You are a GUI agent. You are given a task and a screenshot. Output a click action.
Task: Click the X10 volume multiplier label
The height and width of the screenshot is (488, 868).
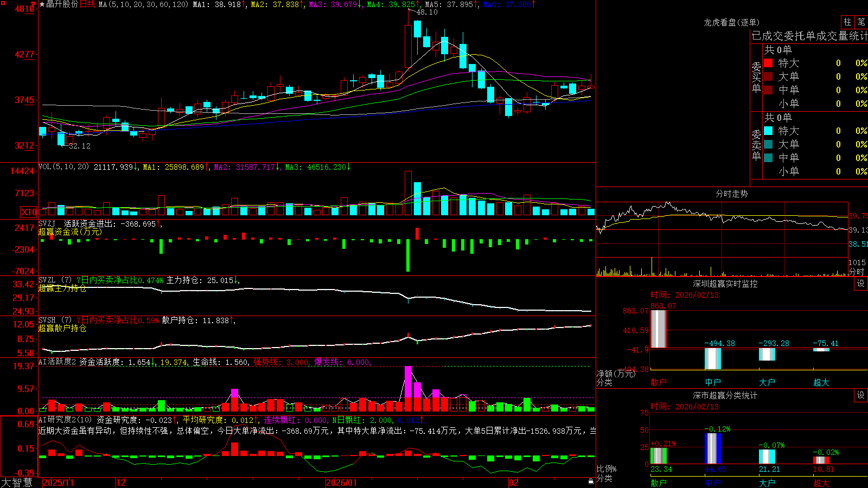click(29, 212)
